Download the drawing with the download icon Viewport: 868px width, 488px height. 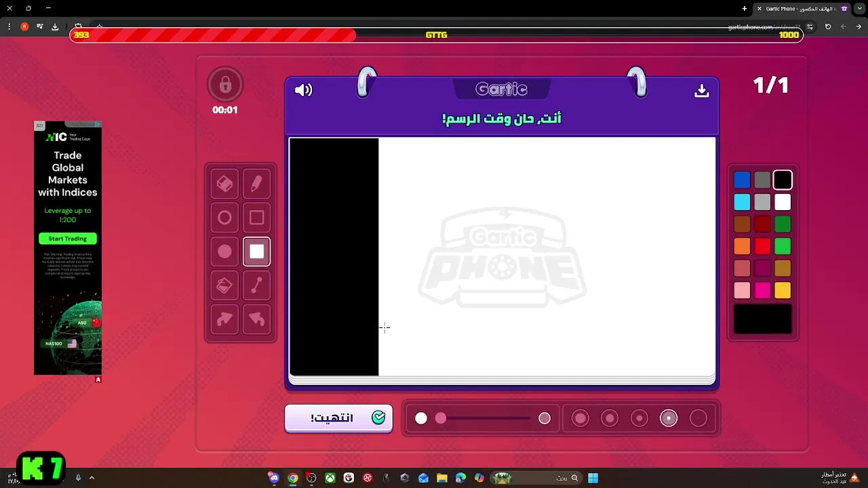point(702,90)
